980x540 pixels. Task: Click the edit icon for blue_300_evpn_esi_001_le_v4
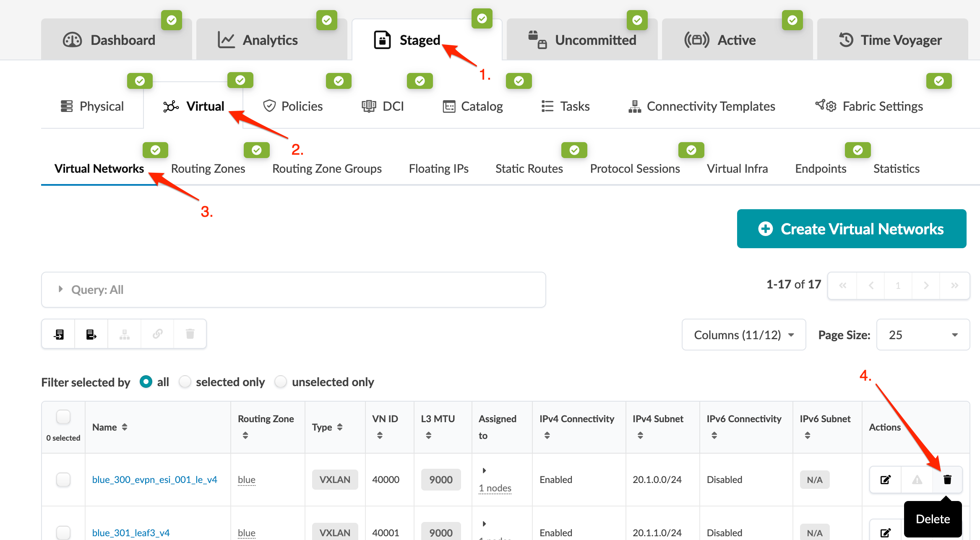(885, 479)
